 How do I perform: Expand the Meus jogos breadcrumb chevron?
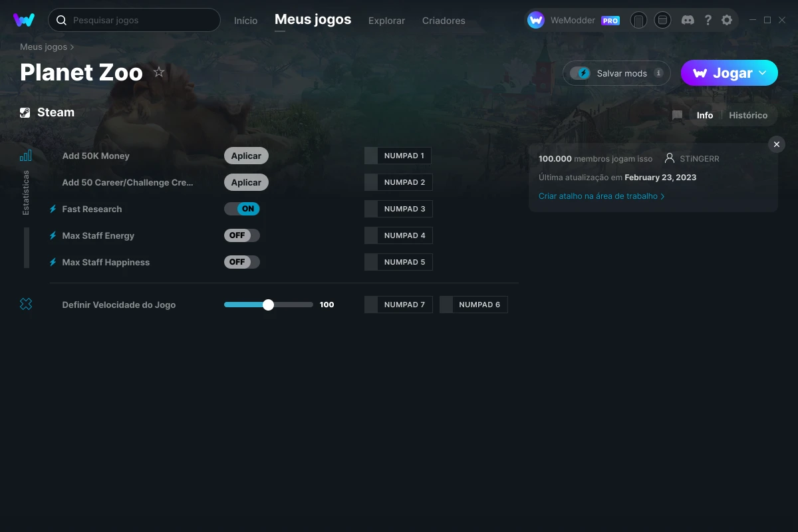pos(72,47)
